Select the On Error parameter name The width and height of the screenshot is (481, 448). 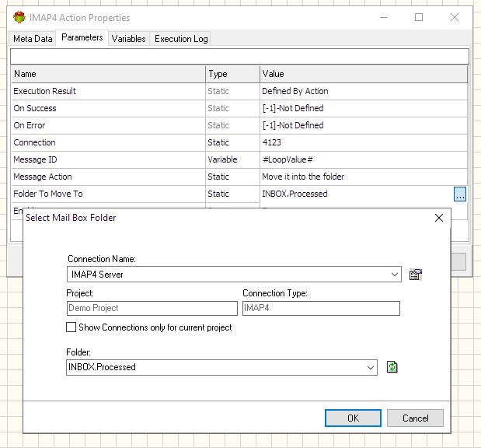pyautogui.click(x=30, y=125)
